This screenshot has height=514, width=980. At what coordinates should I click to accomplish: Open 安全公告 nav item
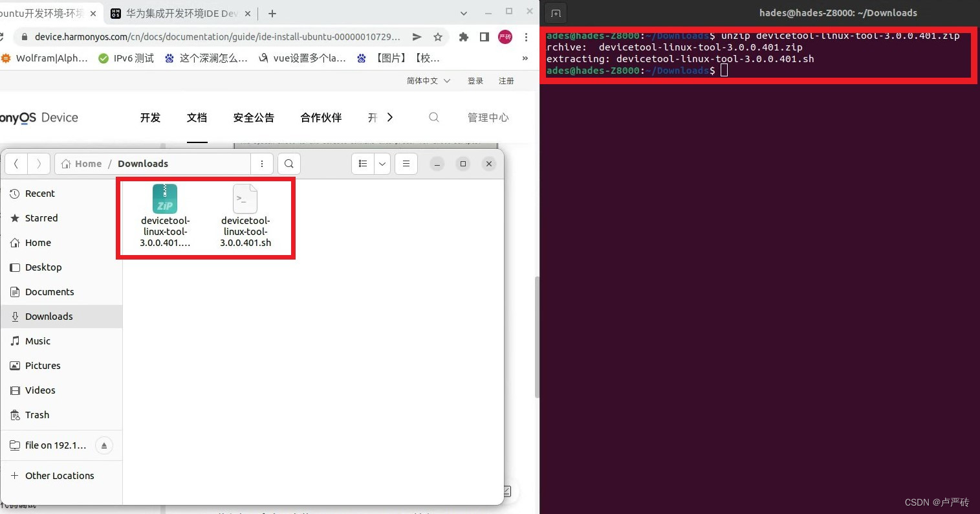click(x=254, y=117)
